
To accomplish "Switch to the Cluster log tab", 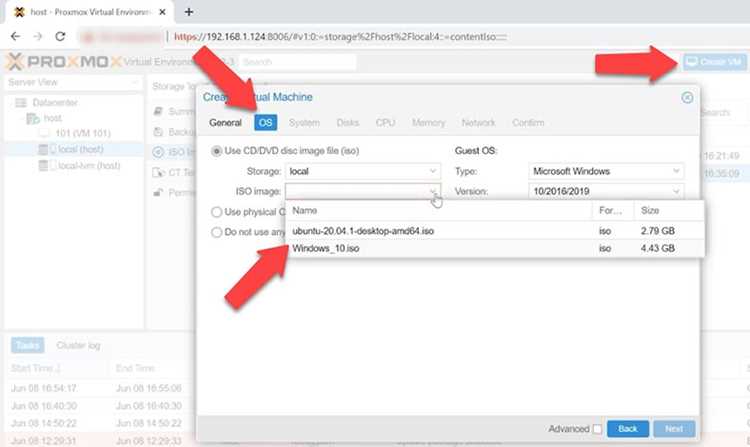I will click(x=78, y=345).
